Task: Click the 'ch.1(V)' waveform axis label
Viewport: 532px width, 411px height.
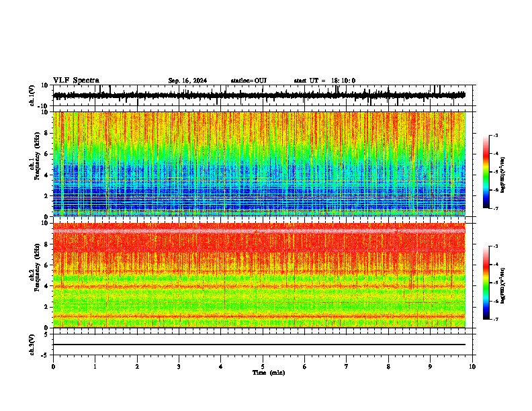Action: (32, 95)
